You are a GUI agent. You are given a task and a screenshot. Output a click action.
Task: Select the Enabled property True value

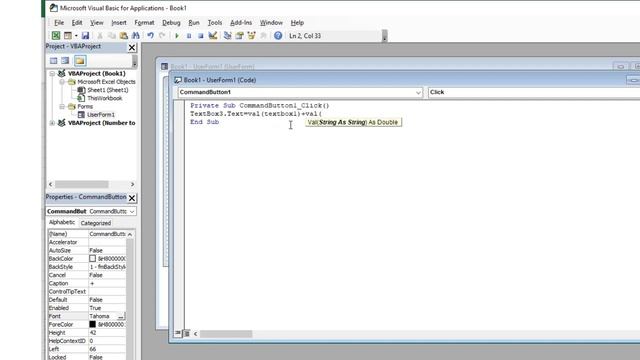[x=107, y=308]
